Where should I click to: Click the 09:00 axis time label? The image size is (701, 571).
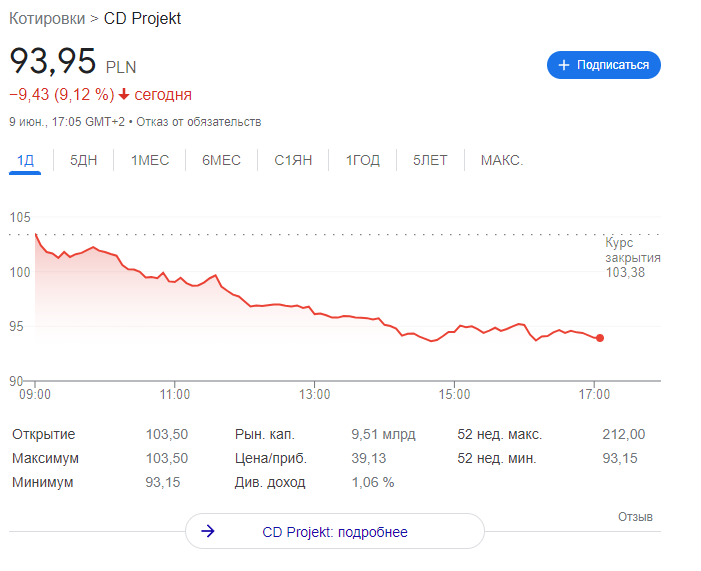35,394
